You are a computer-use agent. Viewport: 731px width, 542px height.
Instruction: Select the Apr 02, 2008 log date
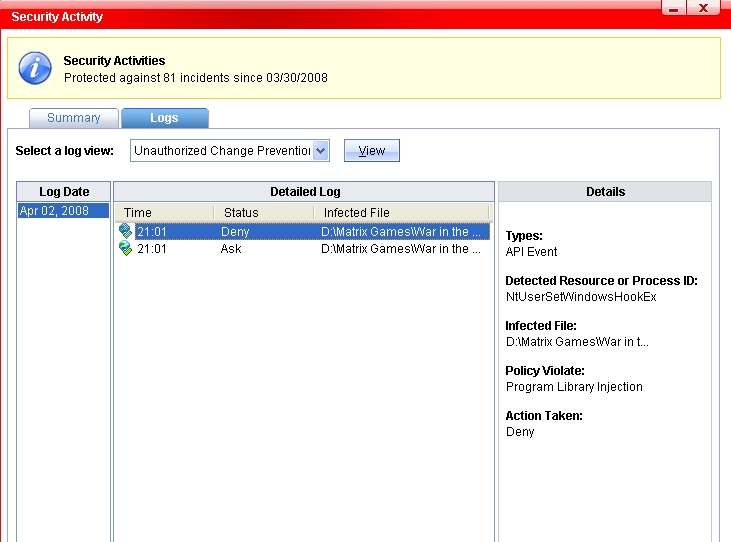63,211
